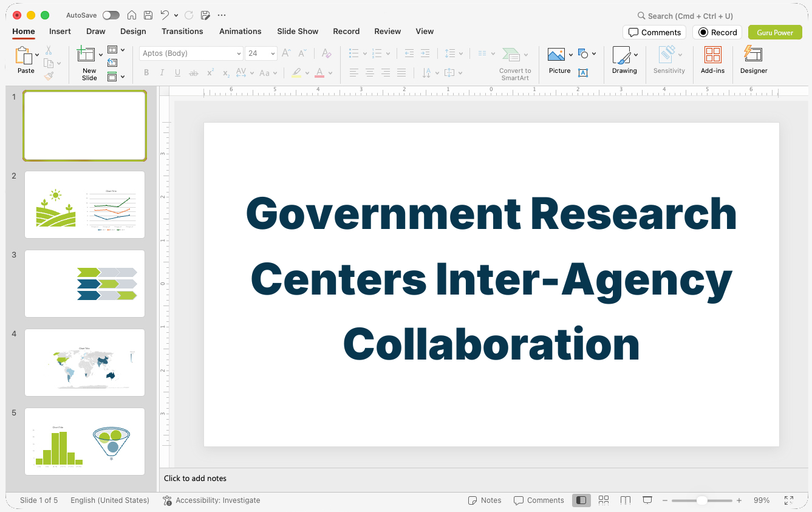
Task: Expand the New Slide layout arrow
Action: click(x=101, y=55)
